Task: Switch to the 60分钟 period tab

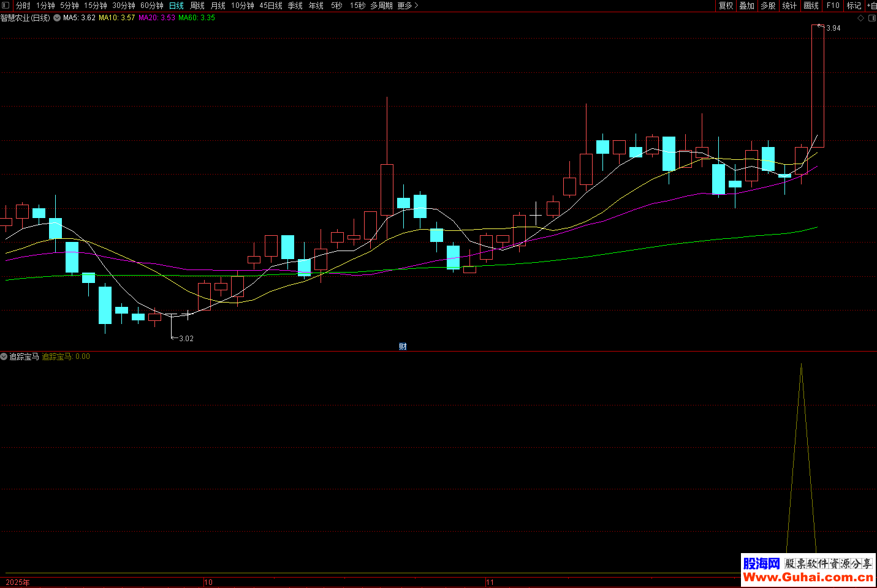Action: pyautogui.click(x=152, y=6)
